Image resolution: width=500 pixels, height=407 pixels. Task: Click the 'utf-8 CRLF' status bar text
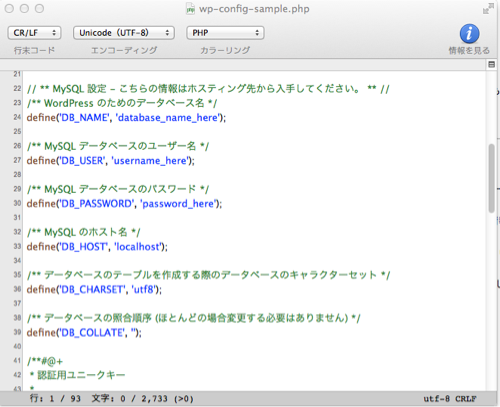pos(450,399)
